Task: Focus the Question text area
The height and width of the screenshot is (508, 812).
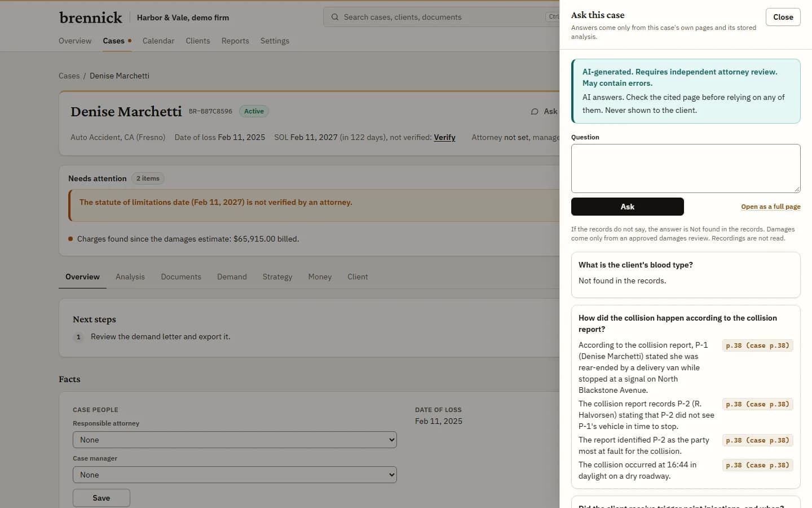Action: pyautogui.click(x=686, y=168)
